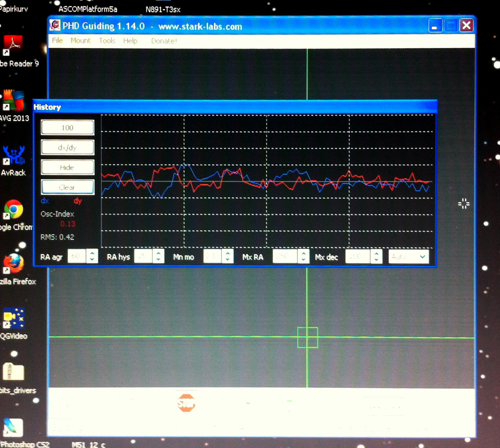Minimize the PHD Guiding window
The image size is (500, 448).
click(x=435, y=26)
